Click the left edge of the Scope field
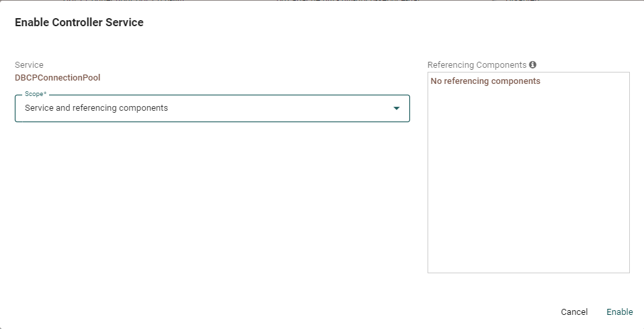 click(x=15, y=108)
